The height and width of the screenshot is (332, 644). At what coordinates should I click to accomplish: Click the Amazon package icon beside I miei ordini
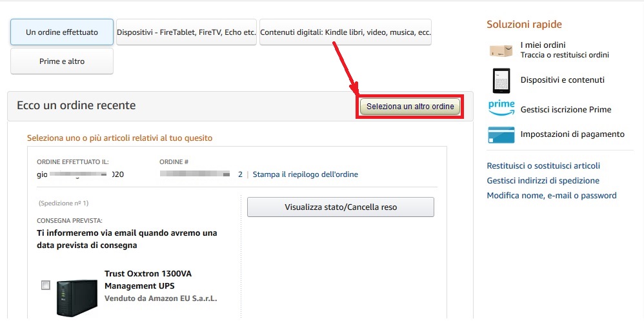coord(501,50)
